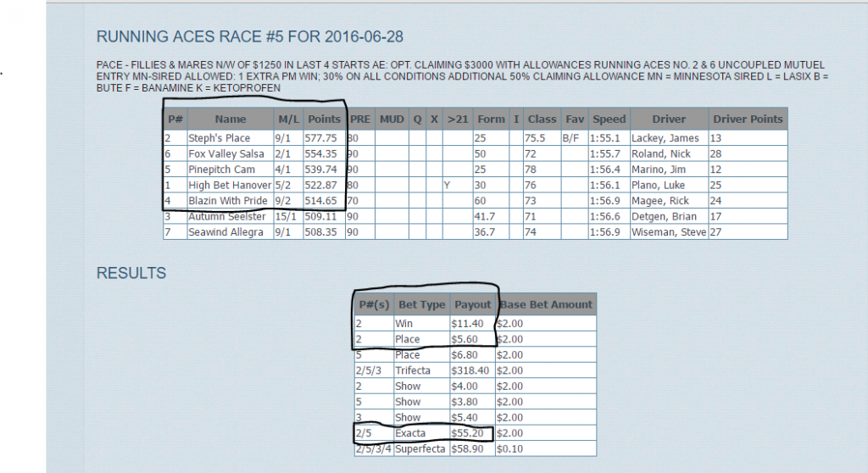Screen dimensions: 868x473
Task: Click the 'PRE' column header
Action: 359,119
